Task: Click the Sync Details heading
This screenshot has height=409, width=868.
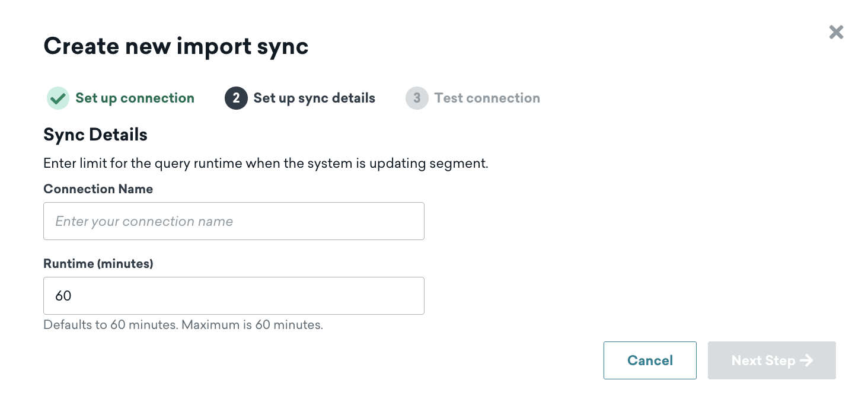Action: pyautogui.click(x=95, y=135)
